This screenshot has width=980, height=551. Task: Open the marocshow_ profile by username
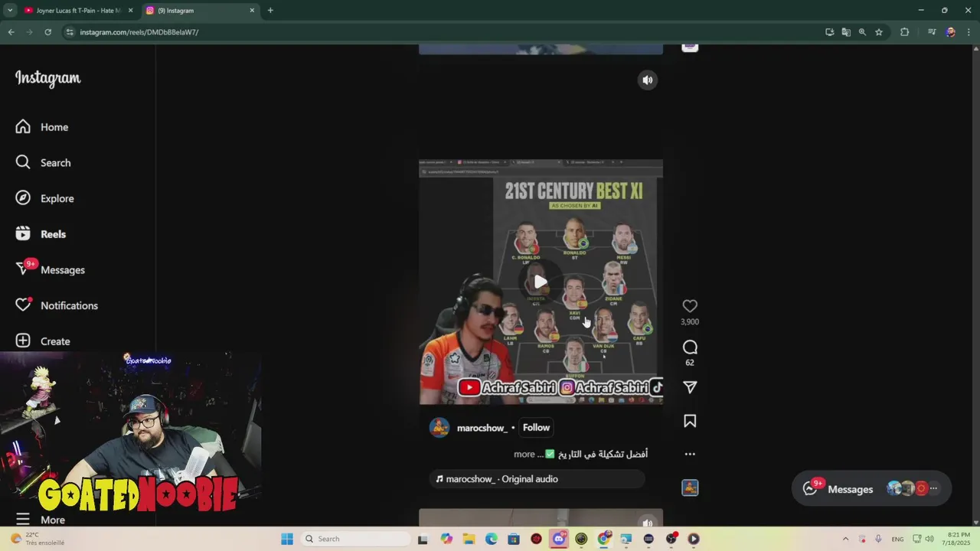(482, 428)
